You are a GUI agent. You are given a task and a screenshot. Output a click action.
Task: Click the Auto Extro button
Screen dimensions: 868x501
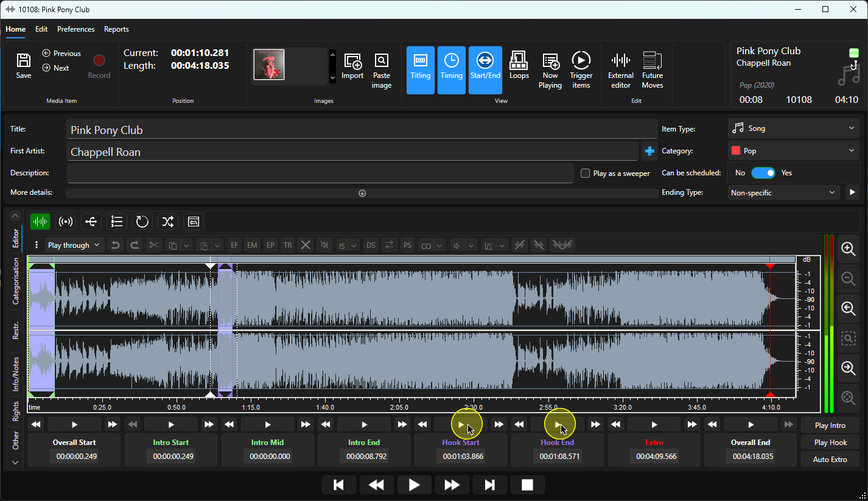pos(830,460)
